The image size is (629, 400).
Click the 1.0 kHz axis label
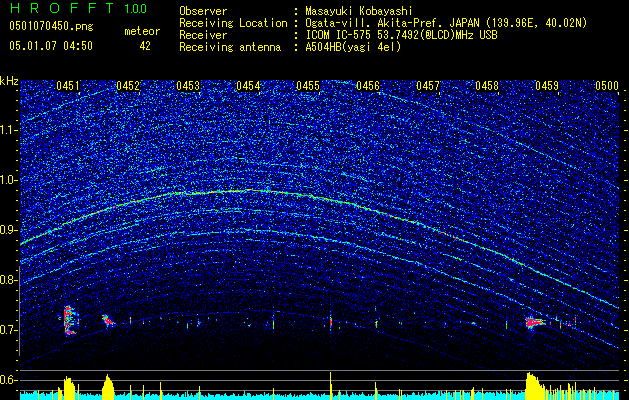click(9, 180)
